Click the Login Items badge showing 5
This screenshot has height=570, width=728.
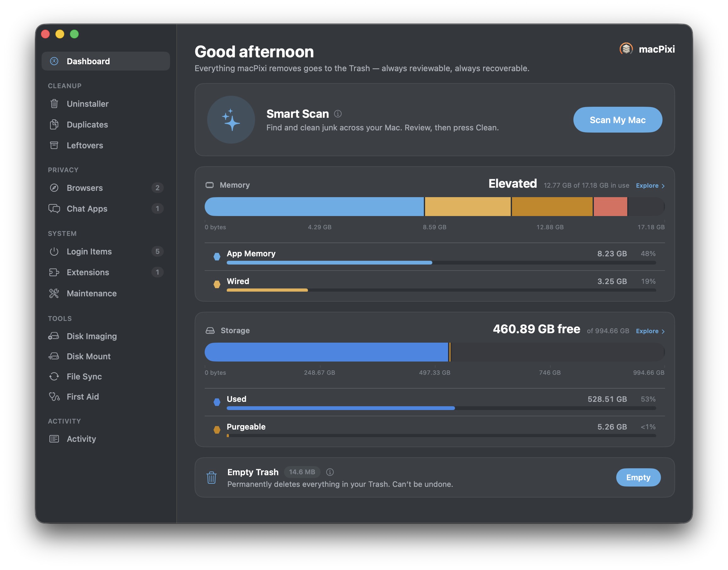(x=157, y=251)
